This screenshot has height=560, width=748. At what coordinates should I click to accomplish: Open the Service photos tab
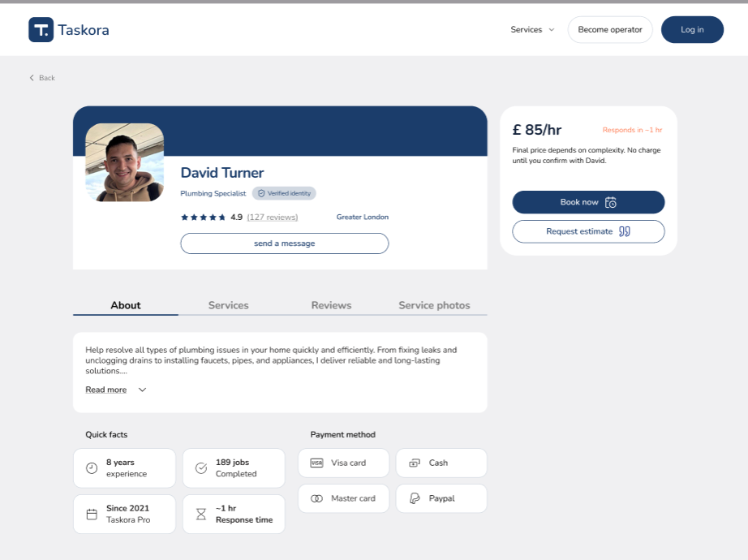434,305
